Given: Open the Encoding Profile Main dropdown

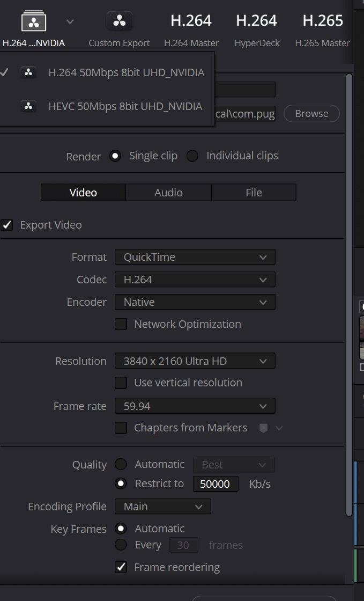Looking at the screenshot, I should pyautogui.click(x=162, y=507).
